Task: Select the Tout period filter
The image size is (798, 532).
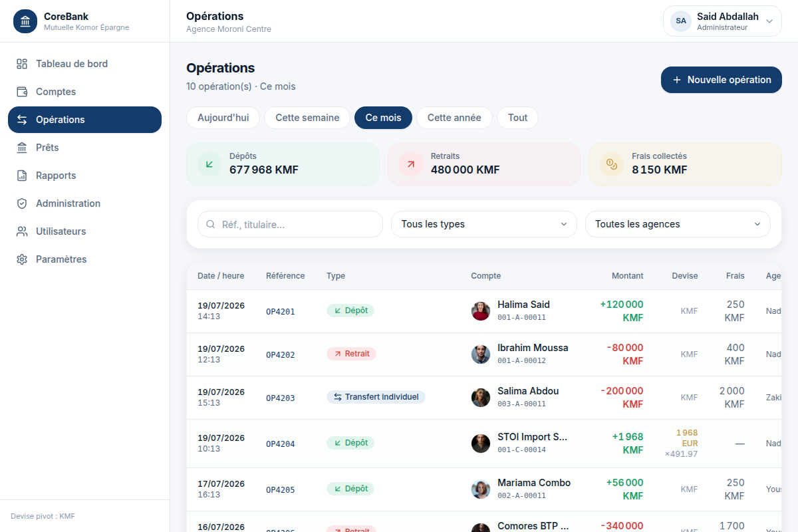Action: point(517,118)
